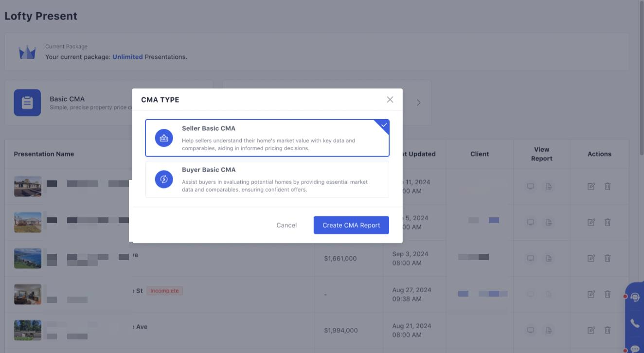Delete the Sep 3, 2024 presentation
Image resolution: width=644 pixels, height=353 pixels.
(608, 258)
